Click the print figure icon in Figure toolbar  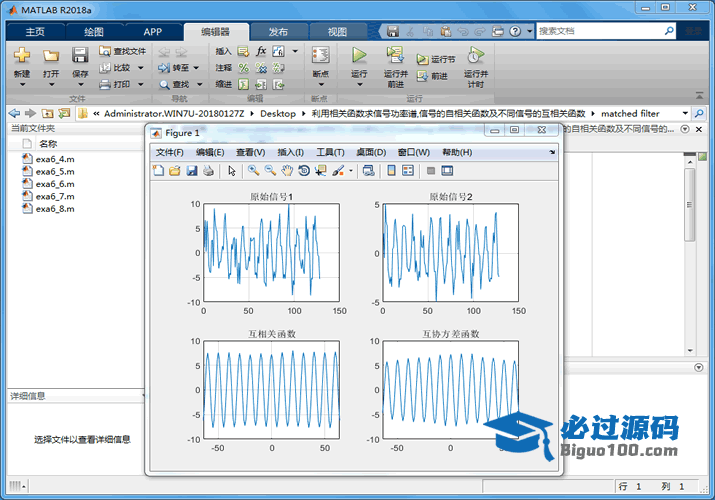(208, 170)
